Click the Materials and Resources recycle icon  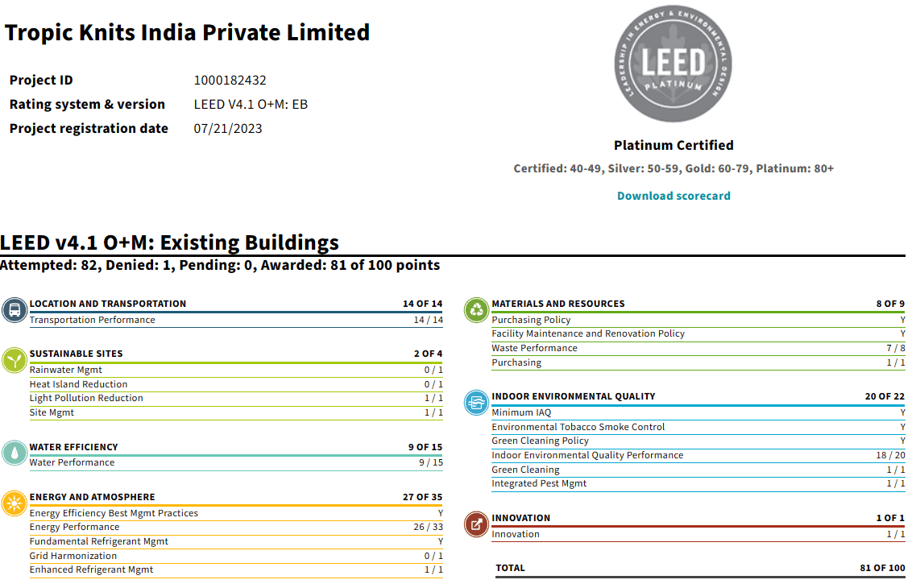477,310
